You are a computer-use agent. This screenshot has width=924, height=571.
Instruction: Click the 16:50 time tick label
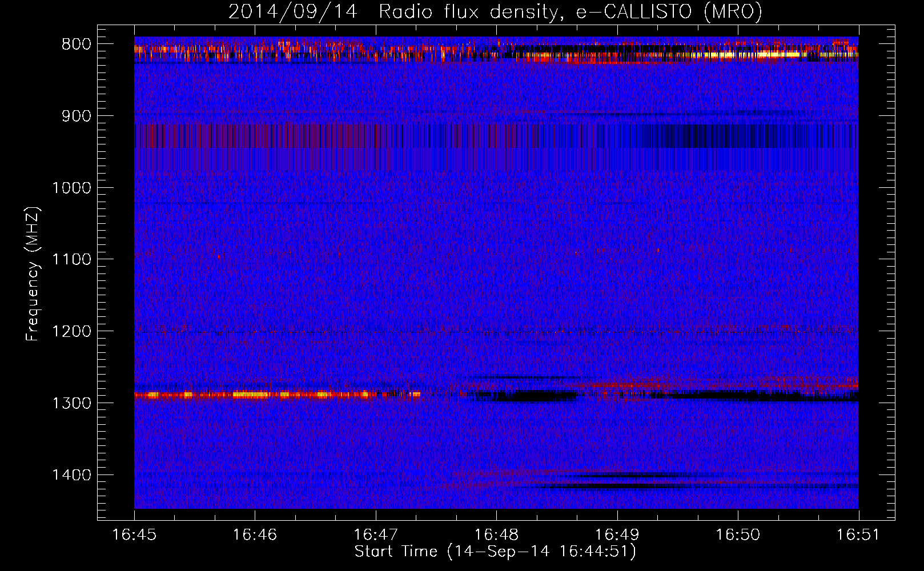tap(738, 535)
